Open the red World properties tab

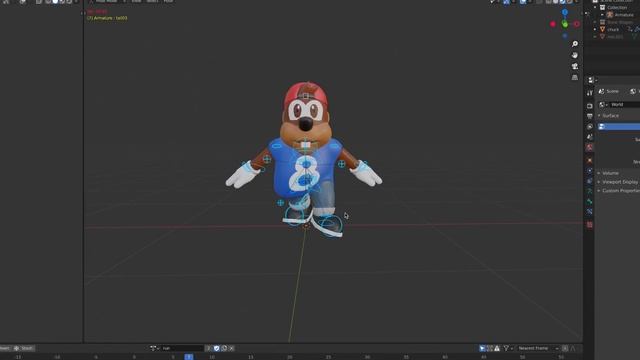590,147
